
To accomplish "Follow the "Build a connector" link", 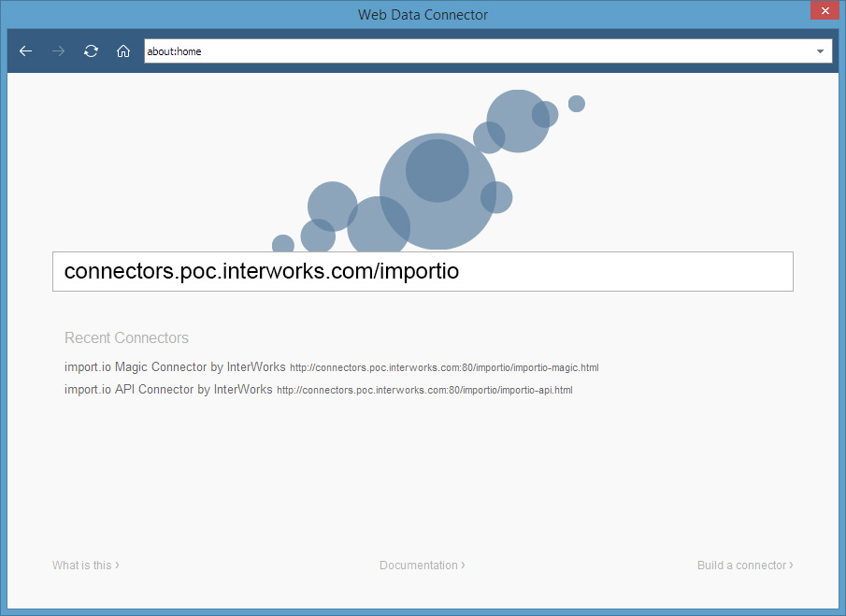I will pyautogui.click(x=741, y=566).
